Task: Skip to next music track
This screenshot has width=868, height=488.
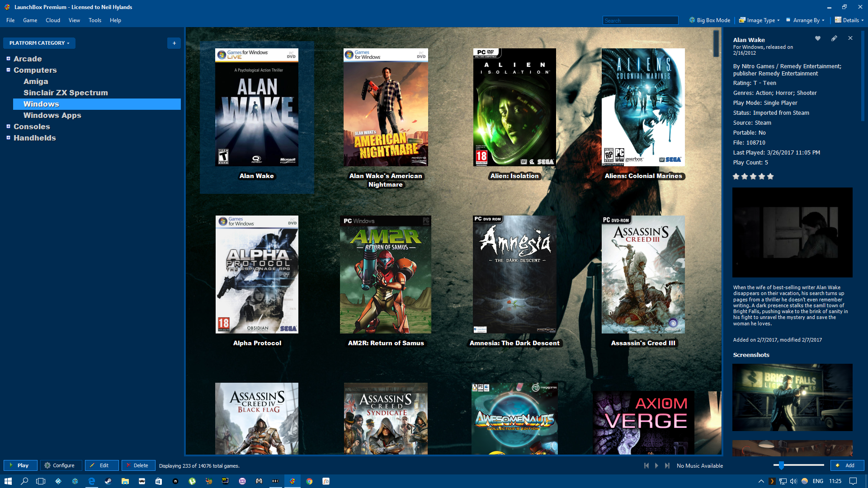Action: point(667,465)
